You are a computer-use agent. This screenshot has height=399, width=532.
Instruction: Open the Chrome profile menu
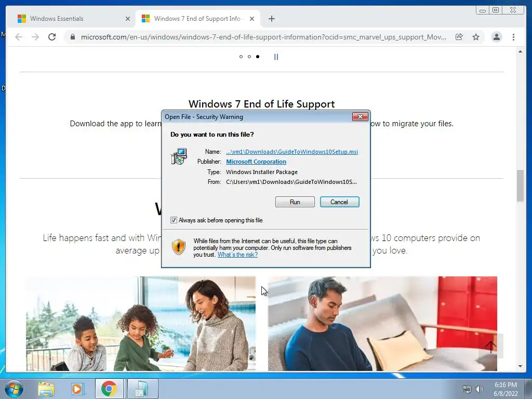pos(496,37)
